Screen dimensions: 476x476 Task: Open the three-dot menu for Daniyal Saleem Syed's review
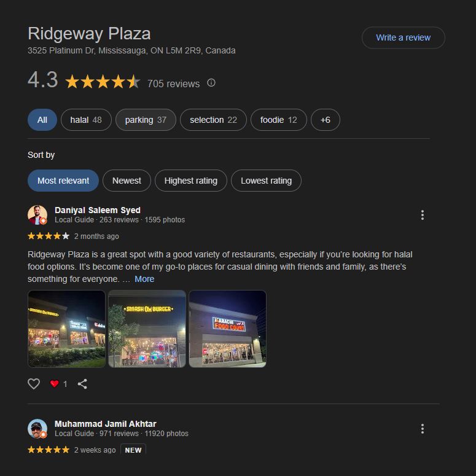coord(423,215)
